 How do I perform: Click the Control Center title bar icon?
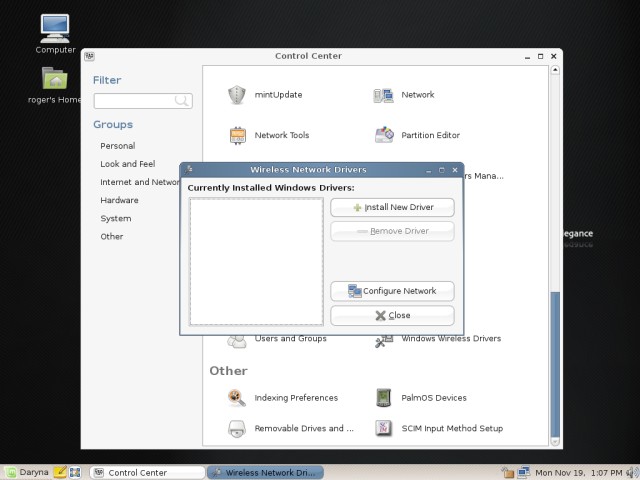pyautogui.click(x=89, y=56)
